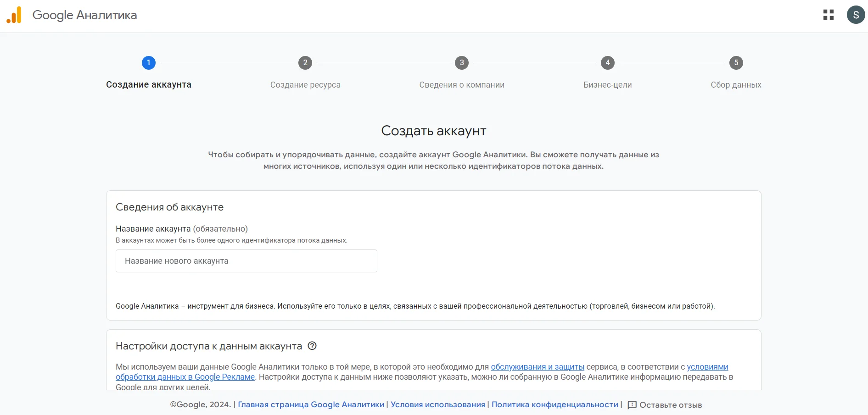
Task: Open the Google apps grid icon
Action: pos(829,15)
